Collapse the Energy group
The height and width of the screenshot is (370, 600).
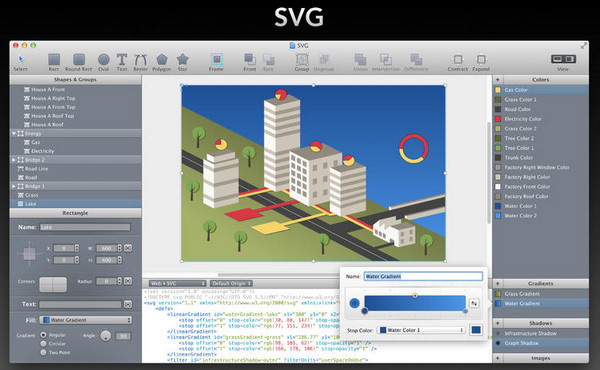pyautogui.click(x=14, y=134)
